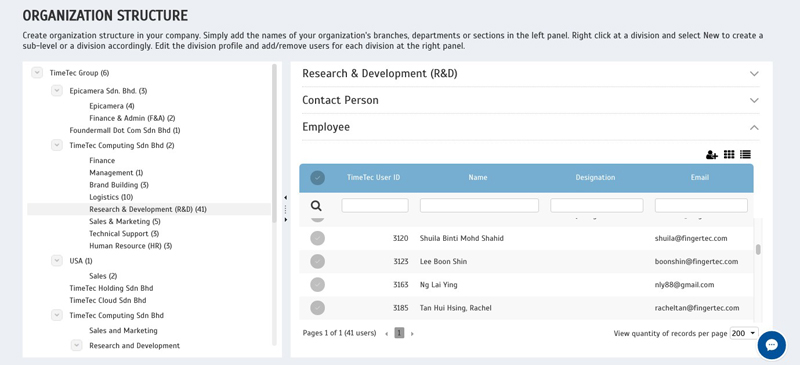Collapse the Employee section
The image size is (800, 365).
click(x=754, y=127)
